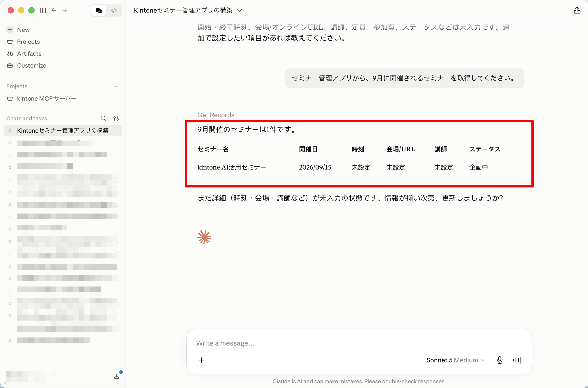Expand the Get Records tool call

[x=216, y=115]
